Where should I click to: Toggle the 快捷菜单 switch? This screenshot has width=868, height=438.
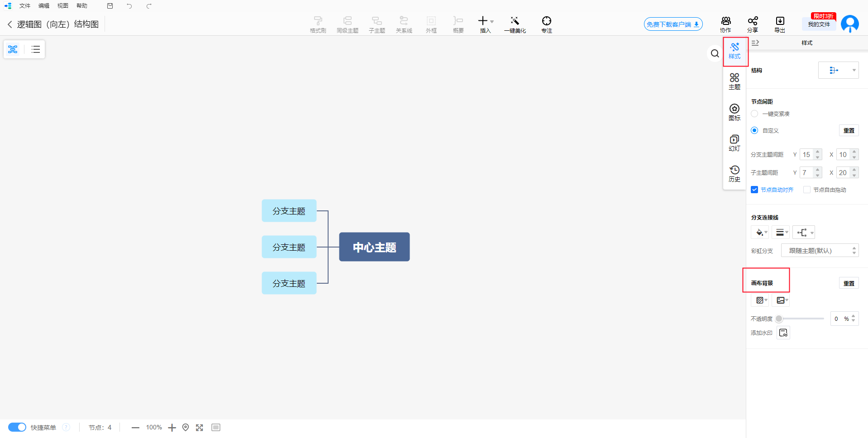coord(17,427)
